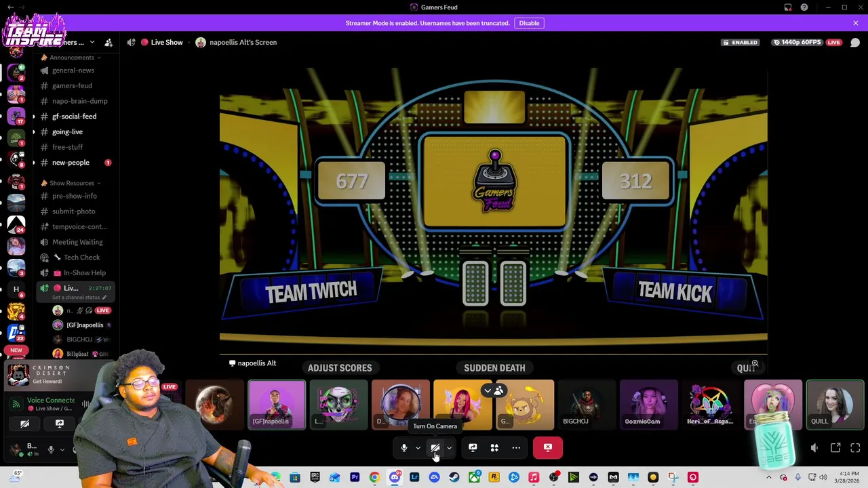The image size is (868, 488).
Task: Open Steam in taskbar
Action: pos(454,478)
